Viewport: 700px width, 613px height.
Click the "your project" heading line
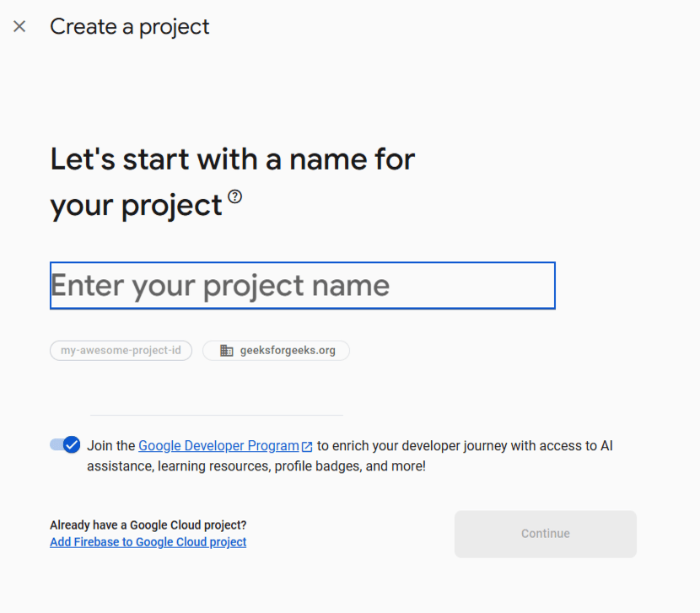pyautogui.click(x=136, y=205)
